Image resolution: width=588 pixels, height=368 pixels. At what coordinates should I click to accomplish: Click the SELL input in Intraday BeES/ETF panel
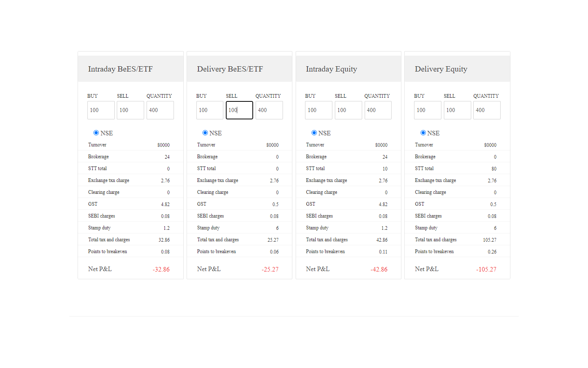pos(130,110)
